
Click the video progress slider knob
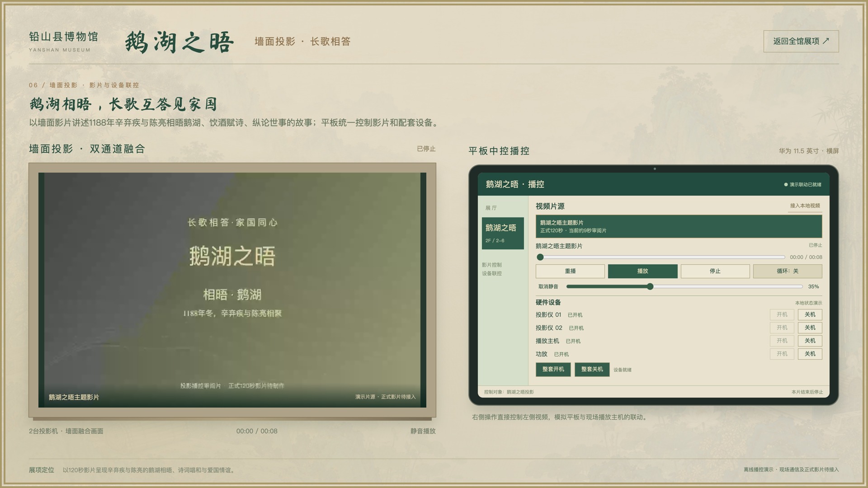(x=540, y=257)
